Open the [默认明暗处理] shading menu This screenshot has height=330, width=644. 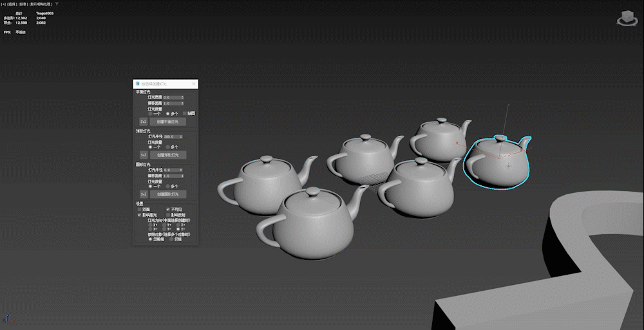(x=41, y=4)
